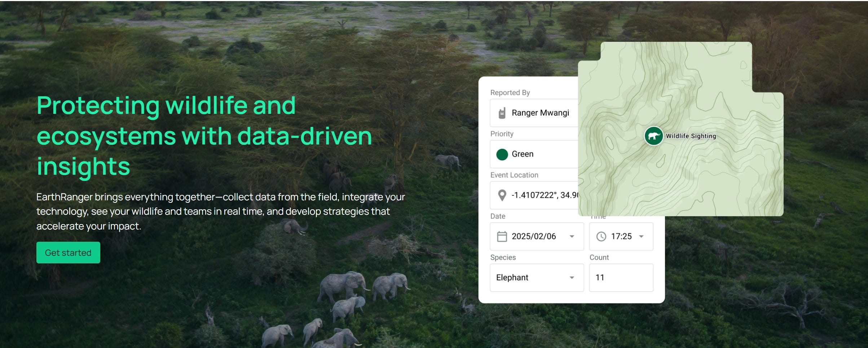Screen dimensions: 868x348
Task: Click the Event Location label
Action: point(514,175)
